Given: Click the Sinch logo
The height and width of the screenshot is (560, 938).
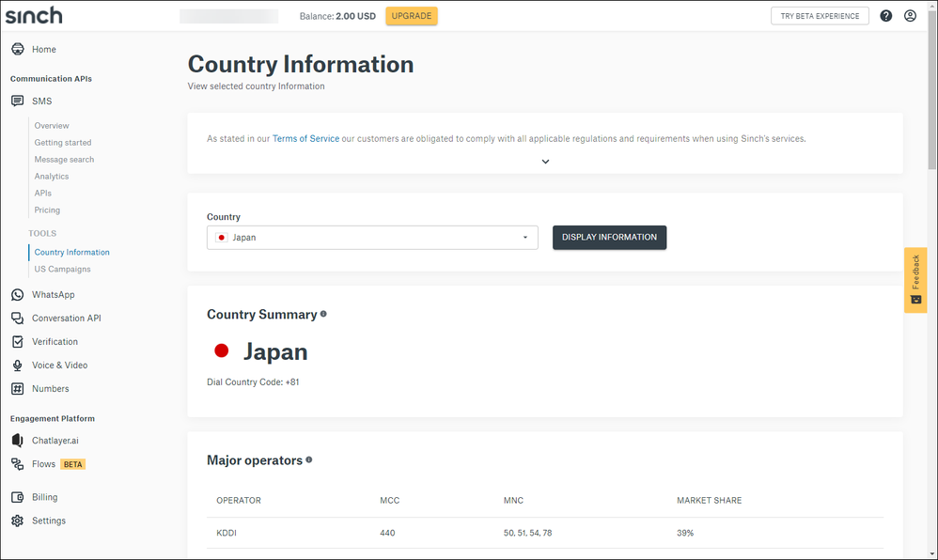Looking at the screenshot, I should point(34,16).
